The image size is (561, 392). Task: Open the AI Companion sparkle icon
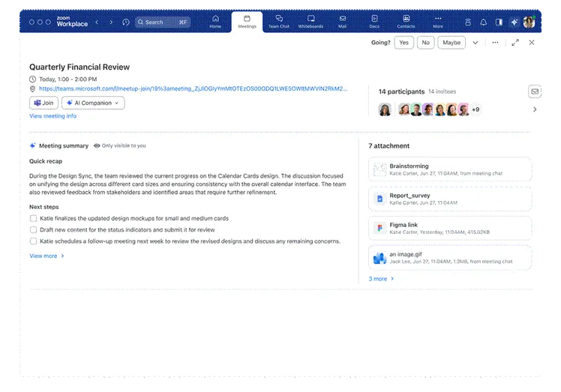514,22
